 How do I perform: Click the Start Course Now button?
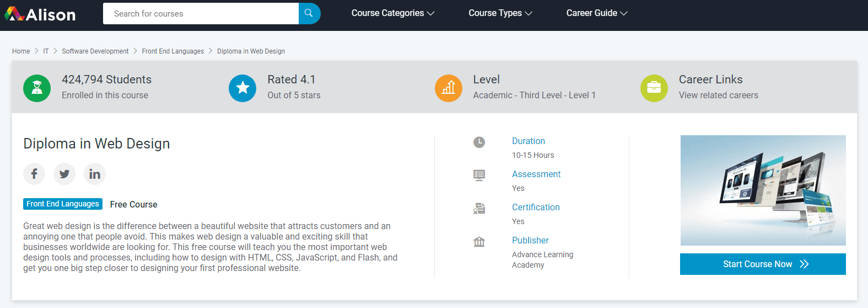pyautogui.click(x=763, y=264)
